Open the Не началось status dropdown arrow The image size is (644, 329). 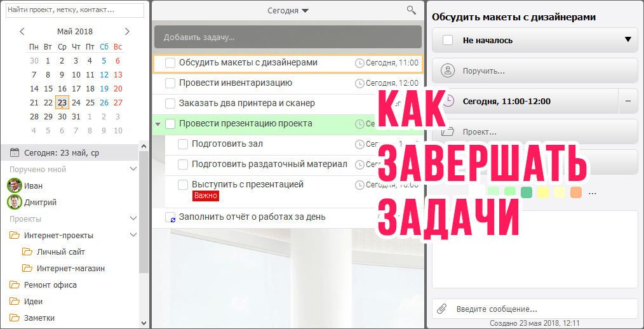coord(627,40)
